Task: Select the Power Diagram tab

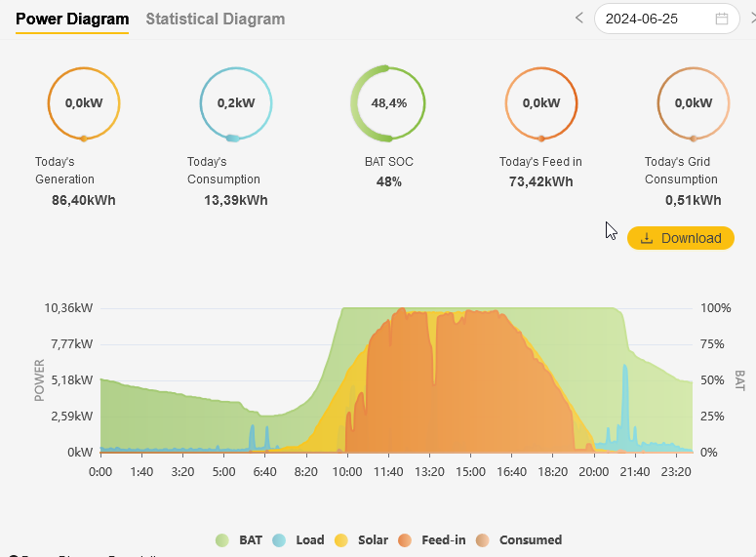Action: pos(72,19)
